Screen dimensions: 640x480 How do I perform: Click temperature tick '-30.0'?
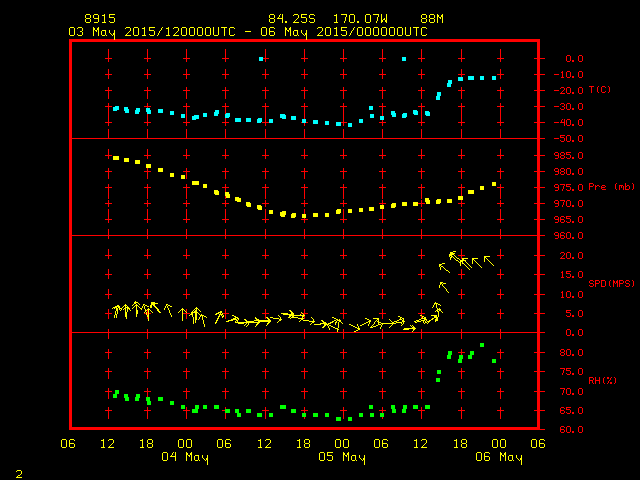click(569, 107)
